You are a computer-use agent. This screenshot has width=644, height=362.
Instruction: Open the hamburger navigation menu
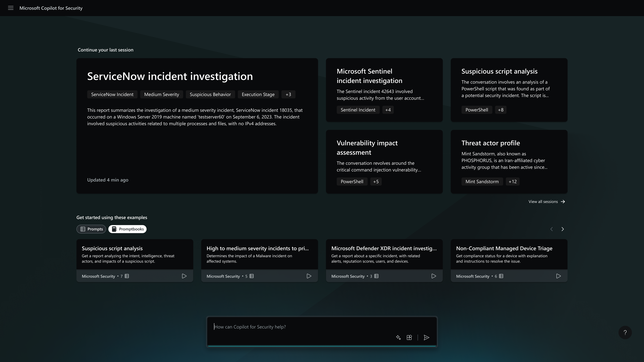[11, 8]
